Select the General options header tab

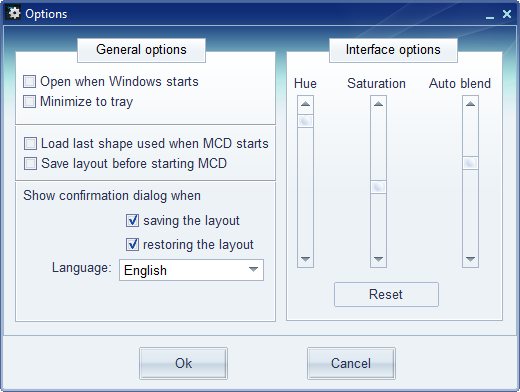[141, 50]
